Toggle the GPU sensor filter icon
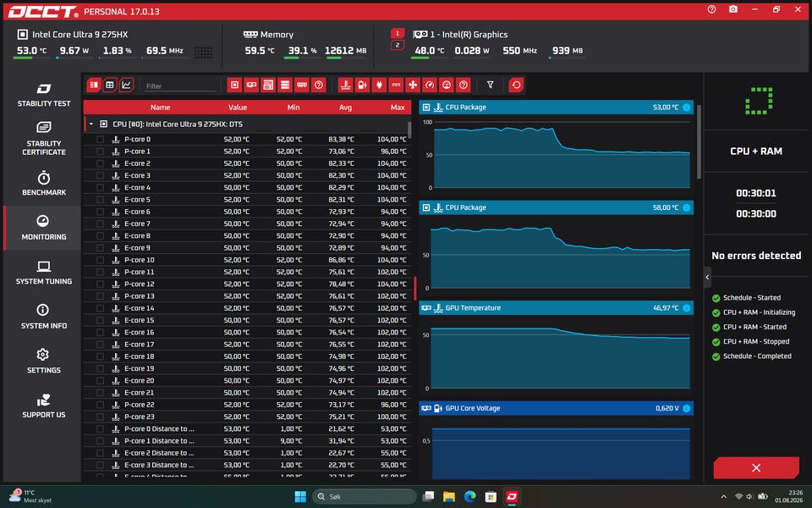 (252, 85)
